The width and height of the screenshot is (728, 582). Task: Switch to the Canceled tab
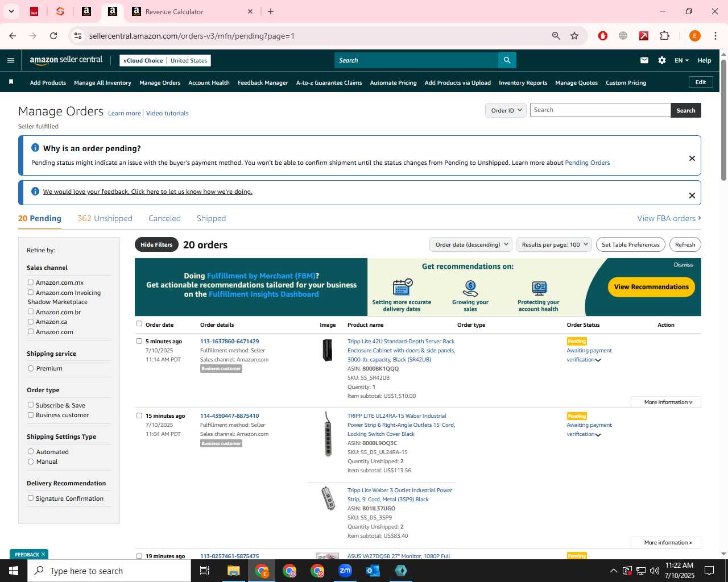[164, 218]
